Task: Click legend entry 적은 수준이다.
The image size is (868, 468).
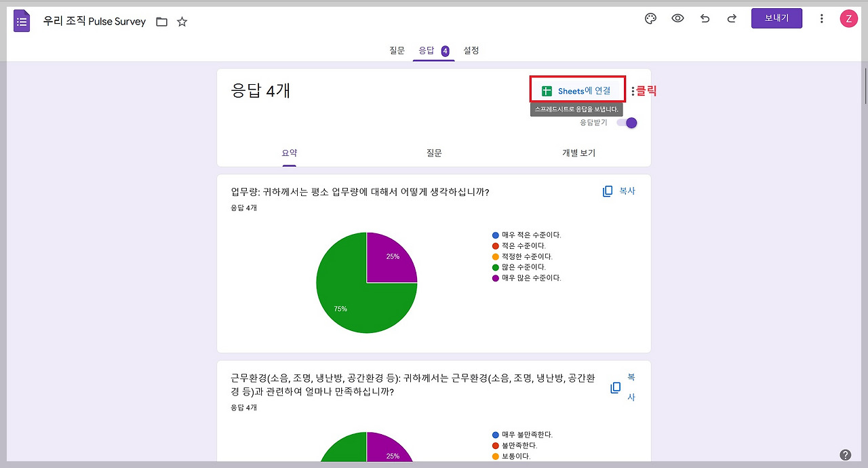Action: 519,246
